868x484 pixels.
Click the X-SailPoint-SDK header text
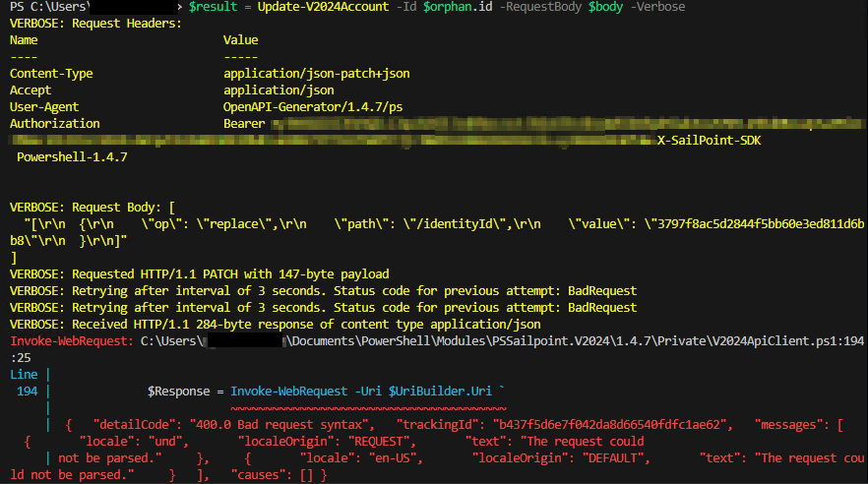coord(710,141)
